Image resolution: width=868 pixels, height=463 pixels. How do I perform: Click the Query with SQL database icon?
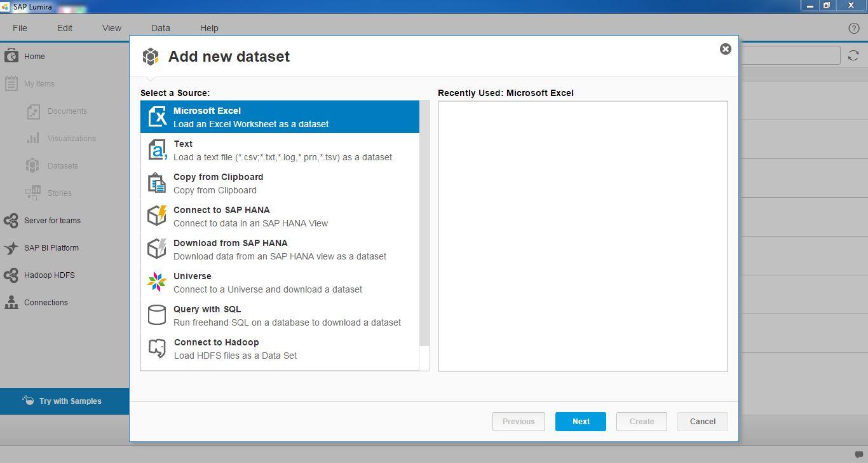[157, 315]
